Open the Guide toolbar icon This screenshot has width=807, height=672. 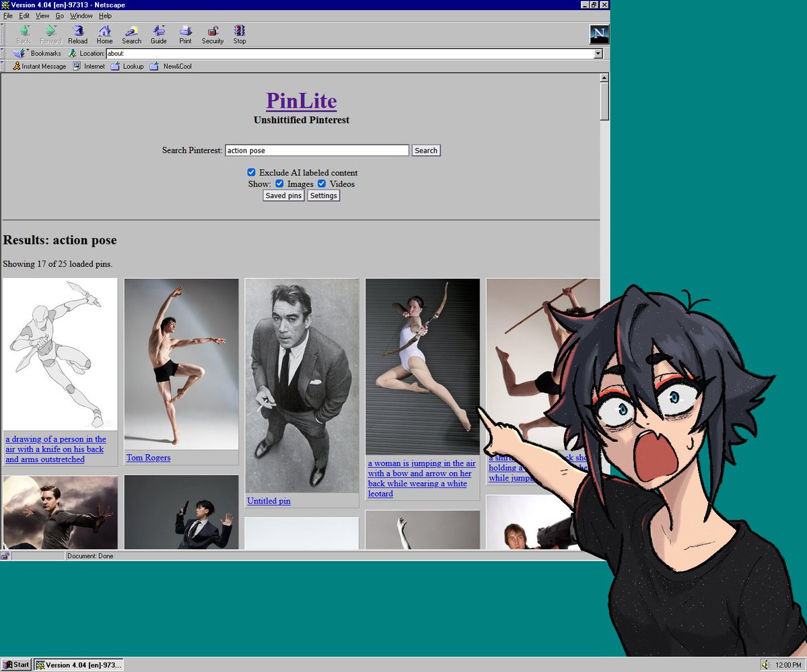pyautogui.click(x=159, y=34)
